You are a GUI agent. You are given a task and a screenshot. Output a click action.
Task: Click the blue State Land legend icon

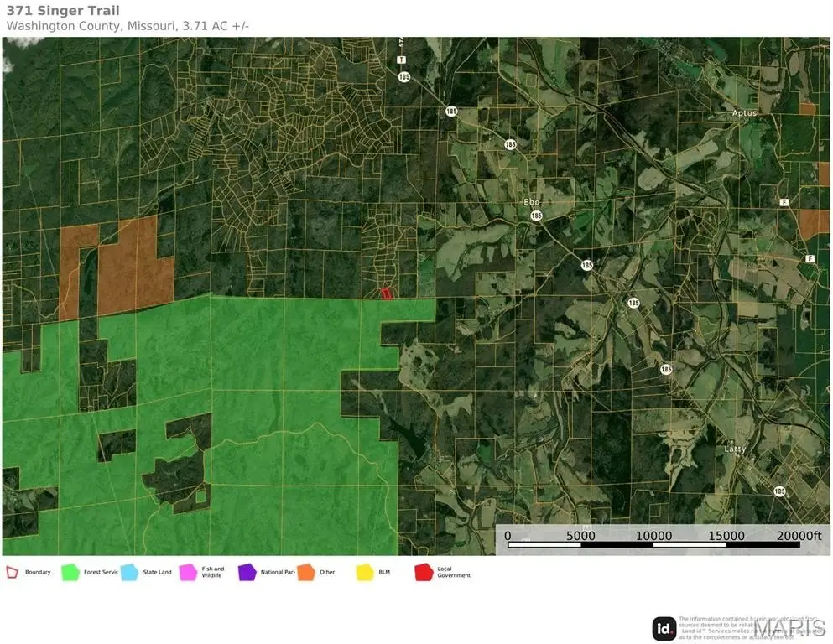(129, 572)
